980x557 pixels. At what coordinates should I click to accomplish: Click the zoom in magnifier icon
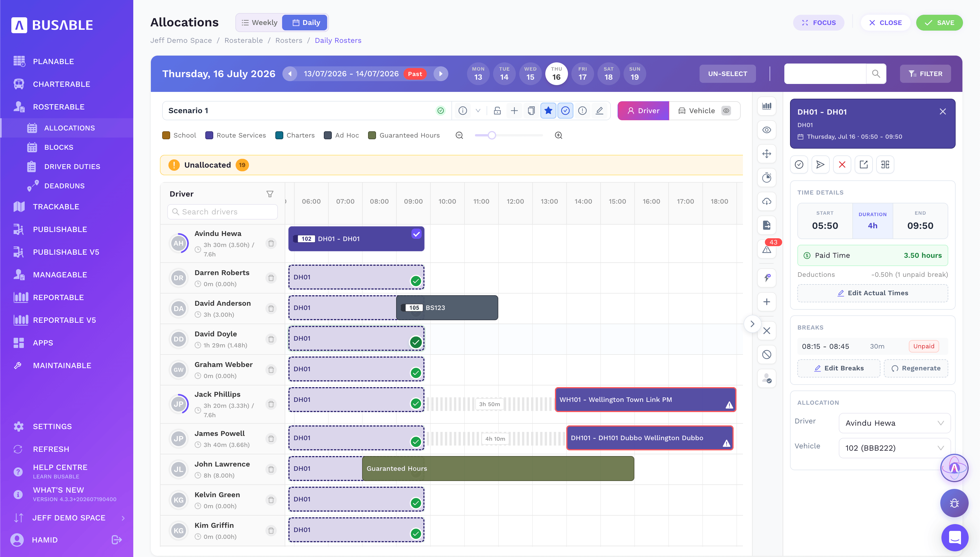tap(558, 136)
